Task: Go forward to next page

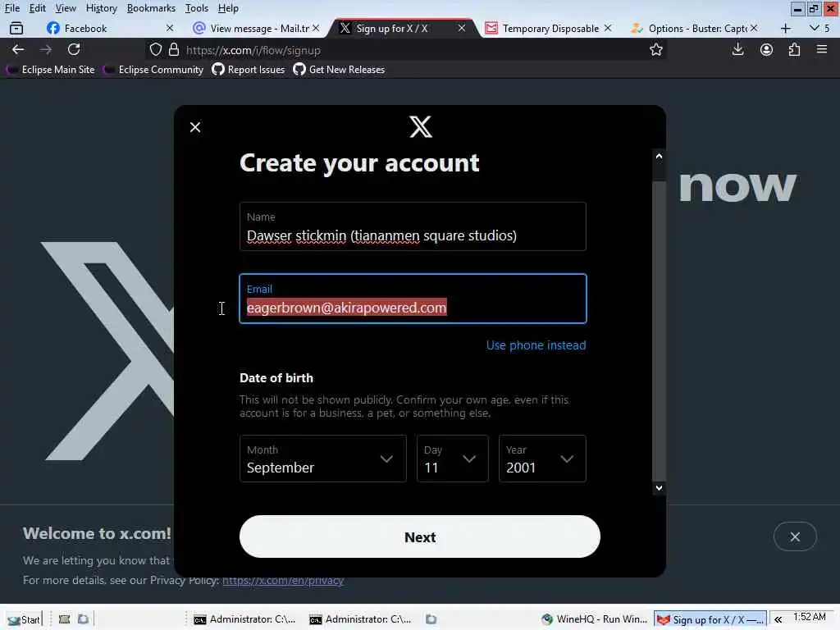Action: (46, 50)
